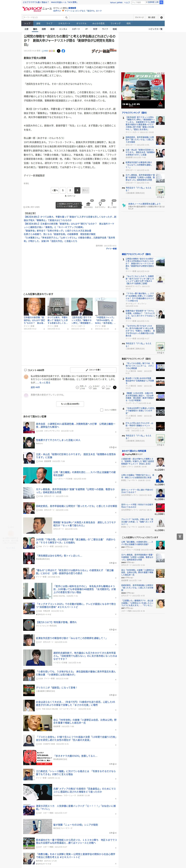Toggle the コメント非表示 checkbox

102,410
